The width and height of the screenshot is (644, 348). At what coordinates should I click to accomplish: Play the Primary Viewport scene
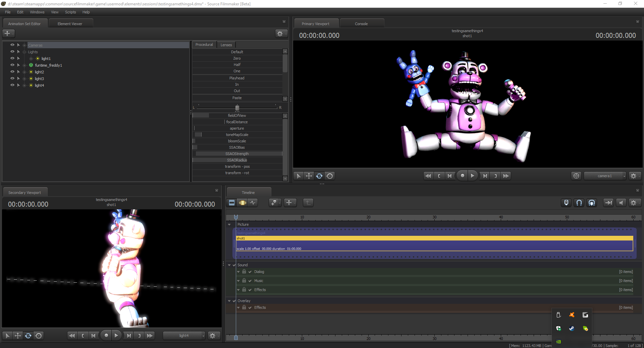click(473, 176)
